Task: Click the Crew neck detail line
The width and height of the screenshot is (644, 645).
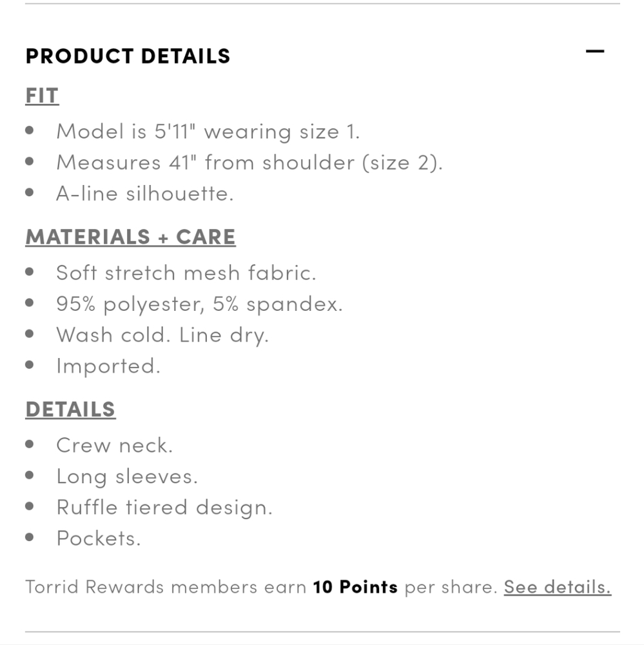Action: 114,445
